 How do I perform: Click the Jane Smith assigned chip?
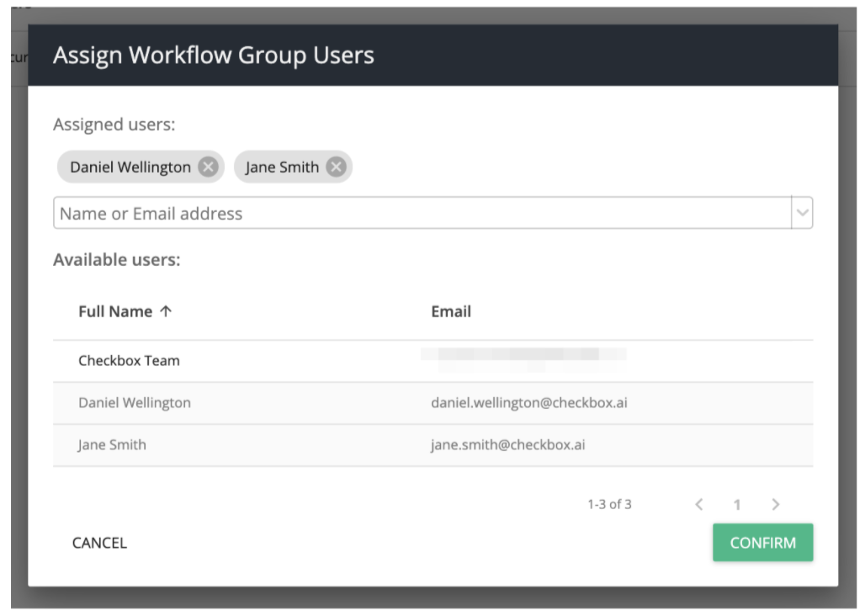pyautogui.click(x=293, y=167)
